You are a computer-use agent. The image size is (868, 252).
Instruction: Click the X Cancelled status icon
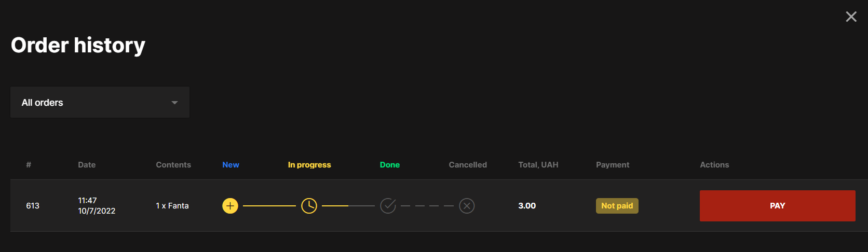pyautogui.click(x=467, y=206)
